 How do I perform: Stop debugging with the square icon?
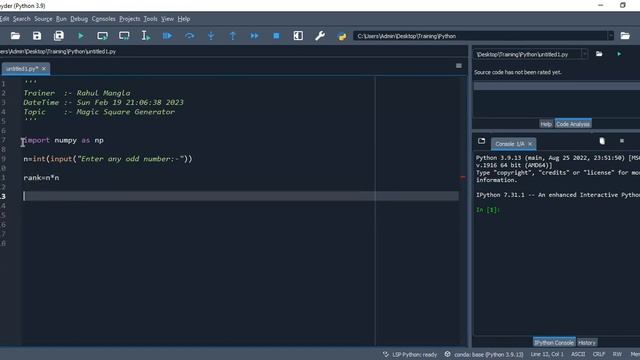(276, 36)
